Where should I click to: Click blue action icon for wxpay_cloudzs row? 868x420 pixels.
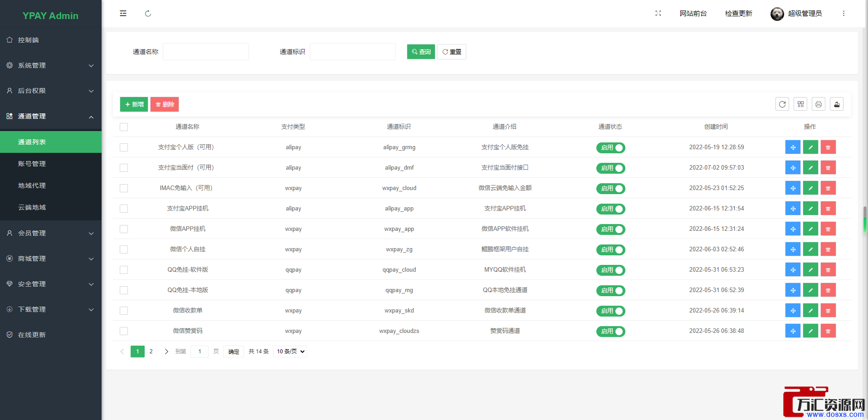tap(793, 331)
